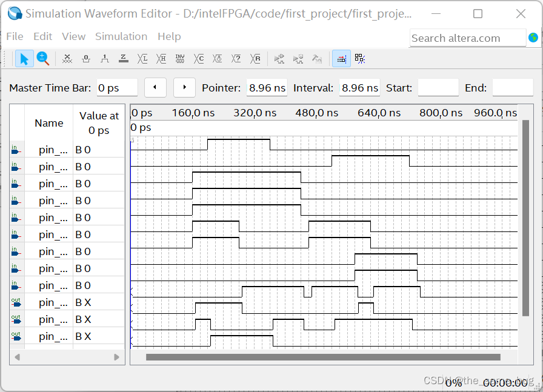Image resolution: width=543 pixels, height=392 pixels.
Task: Open the View menu
Action: [x=73, y=36]
